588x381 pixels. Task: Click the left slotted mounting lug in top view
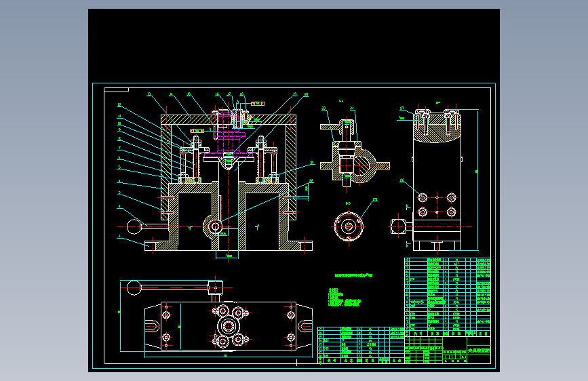(x=153, y=326)
